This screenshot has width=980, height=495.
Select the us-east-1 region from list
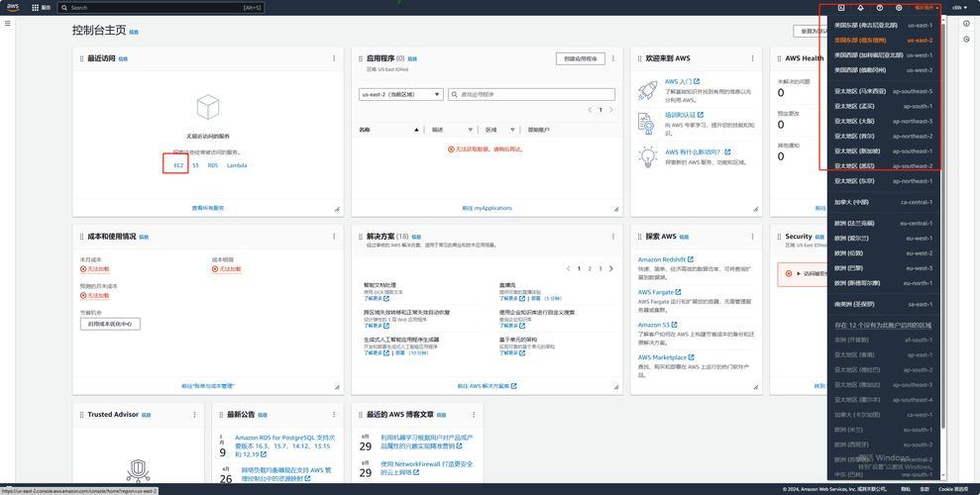[884, 25]
